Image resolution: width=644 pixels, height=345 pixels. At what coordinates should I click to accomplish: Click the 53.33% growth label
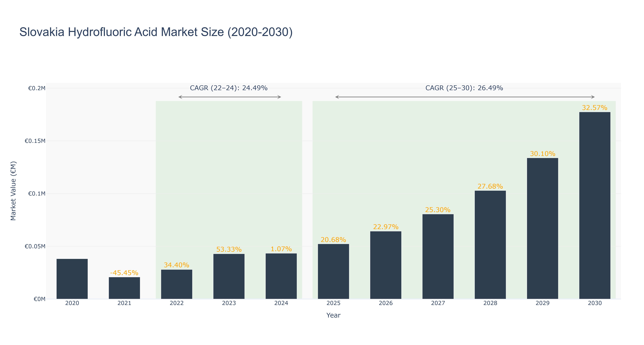tap(229, 250)
